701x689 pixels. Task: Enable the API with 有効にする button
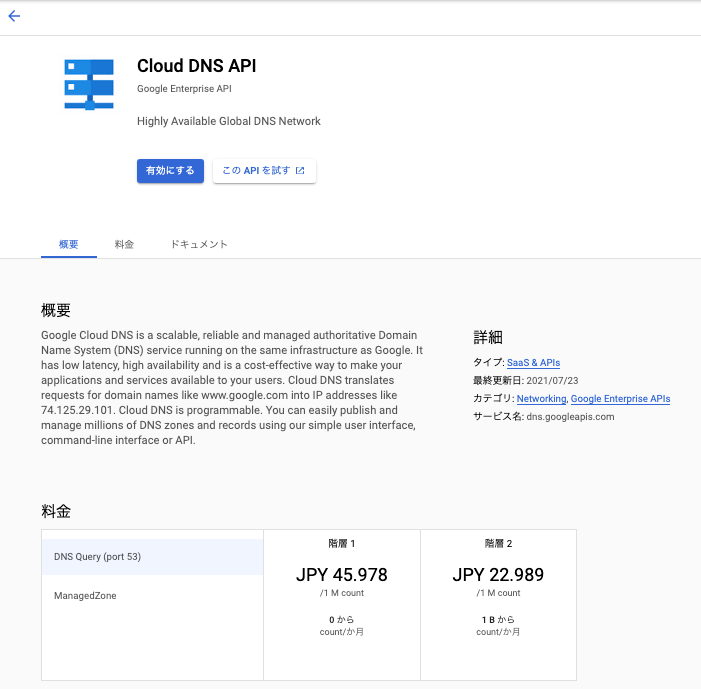click(x=170, y=171)
